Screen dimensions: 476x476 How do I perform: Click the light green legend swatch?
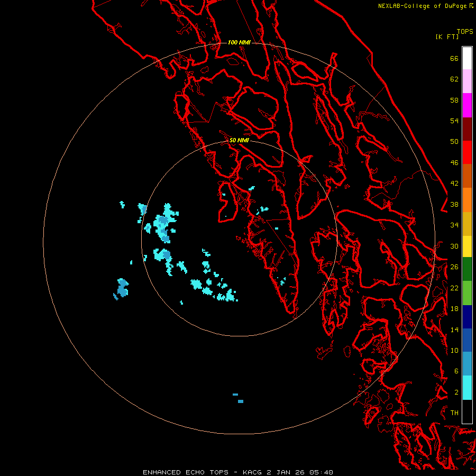(467, 292)
